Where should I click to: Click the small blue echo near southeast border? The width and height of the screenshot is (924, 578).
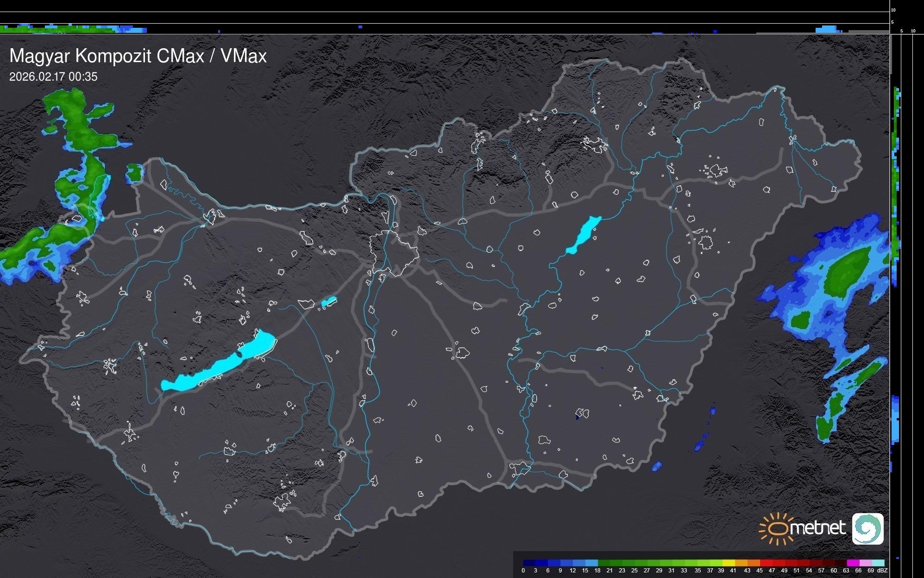[x=657, y=466]
